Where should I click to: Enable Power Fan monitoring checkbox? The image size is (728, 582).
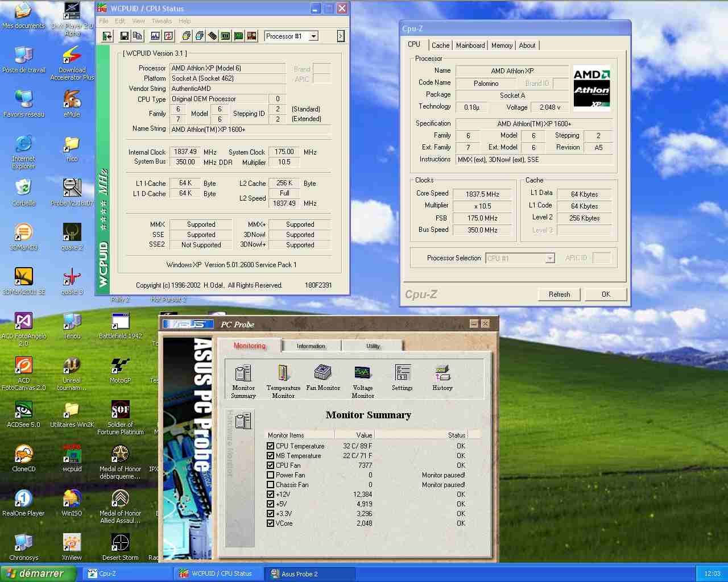271,475
